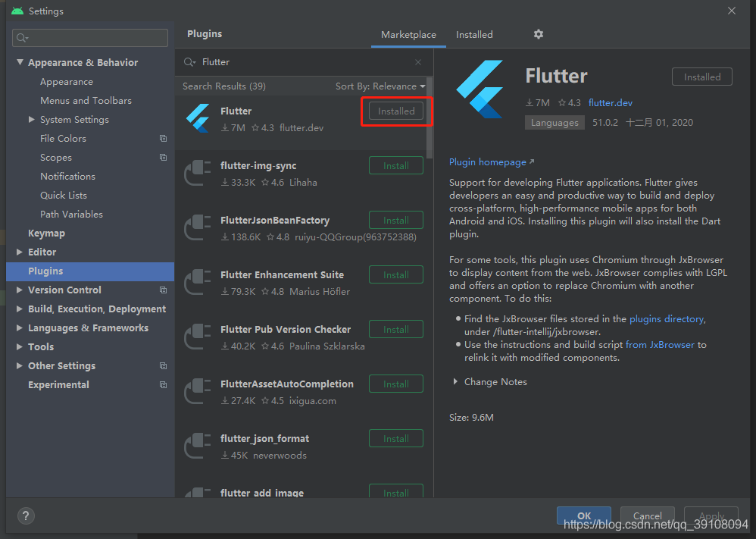
Task: Click the magnifier icon in settings search
Action: pyautogui.click(x=22, y=38)
